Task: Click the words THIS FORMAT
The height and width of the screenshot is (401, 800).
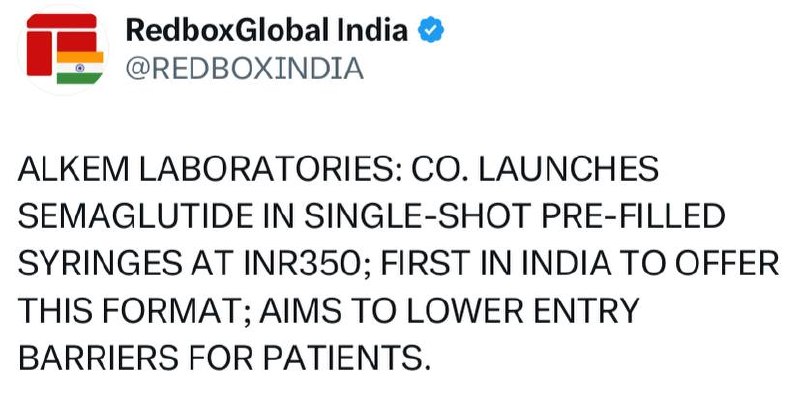Action: pos(134,310)
